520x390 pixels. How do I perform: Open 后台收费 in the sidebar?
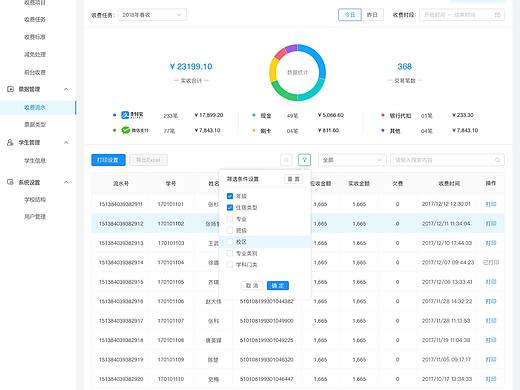point(35,72)
